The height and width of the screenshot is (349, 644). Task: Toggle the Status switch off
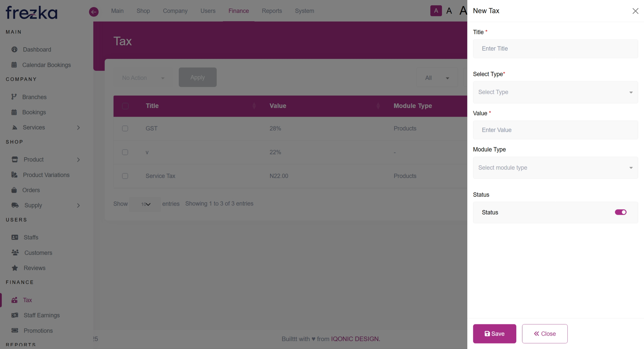tap(621, 212)
